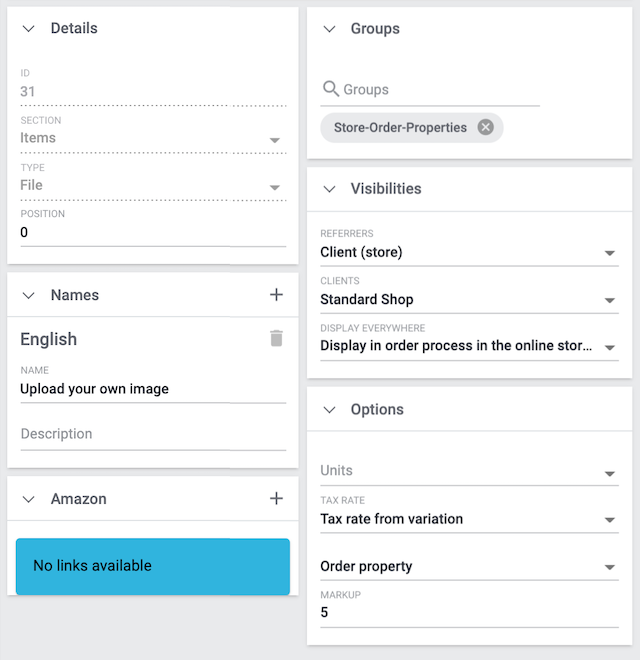The image size is (640, 660).
Task: Open the Clients dropdown
Action: [x=610, y=300]
